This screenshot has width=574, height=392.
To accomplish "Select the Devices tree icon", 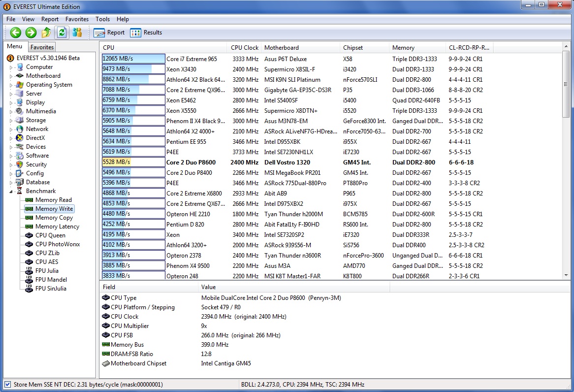I will coord(20,147).
